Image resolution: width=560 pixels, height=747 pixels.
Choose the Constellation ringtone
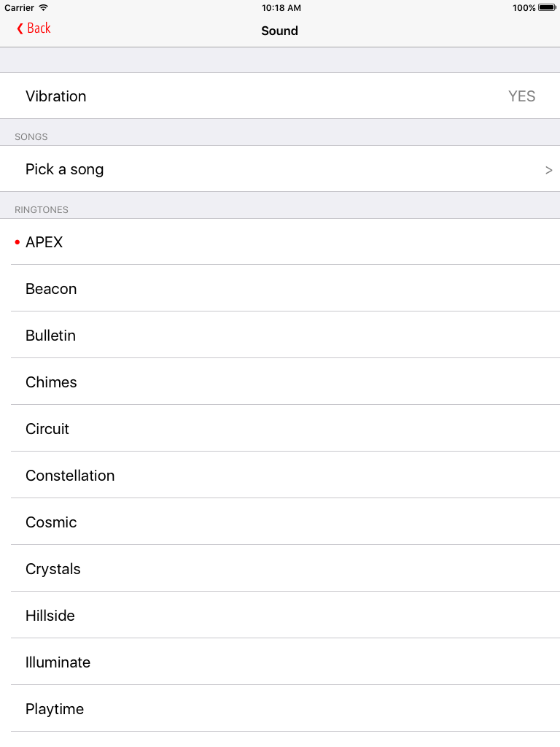point(70,476)
